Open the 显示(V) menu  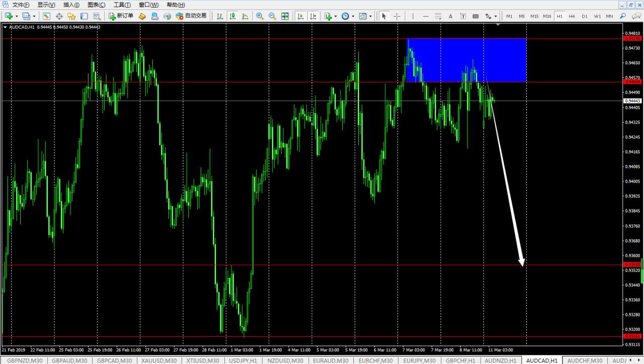[x=46, y=5]
